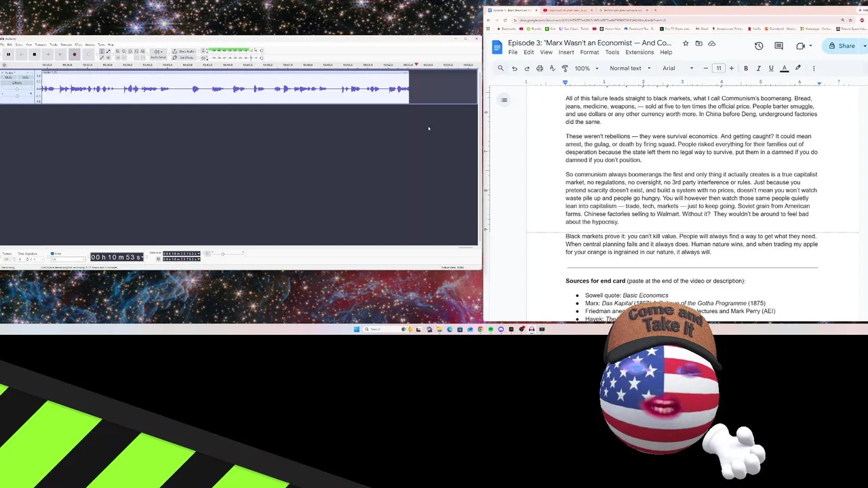
Task: Star the Episode 3 document
Action: pos(686,43)
